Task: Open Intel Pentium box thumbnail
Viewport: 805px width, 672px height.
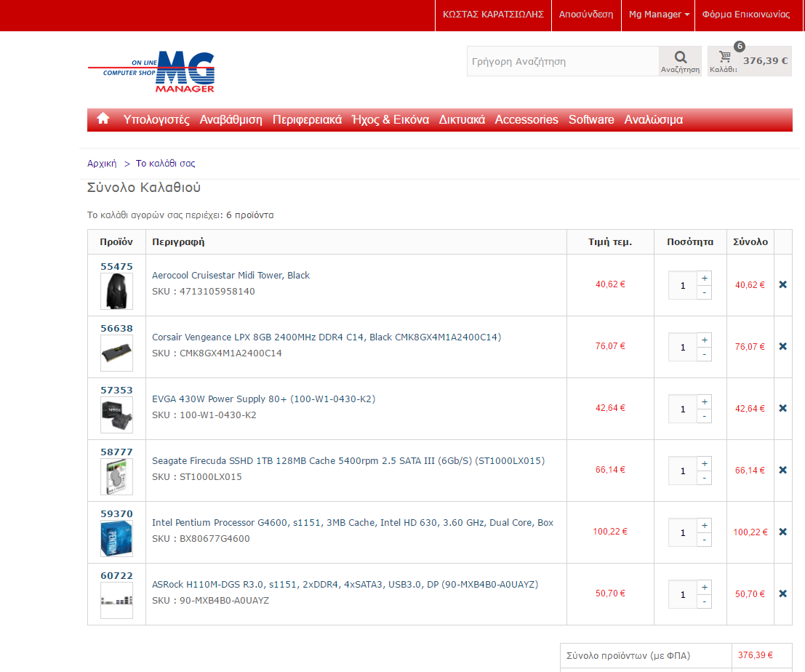Action: point(116,538)
